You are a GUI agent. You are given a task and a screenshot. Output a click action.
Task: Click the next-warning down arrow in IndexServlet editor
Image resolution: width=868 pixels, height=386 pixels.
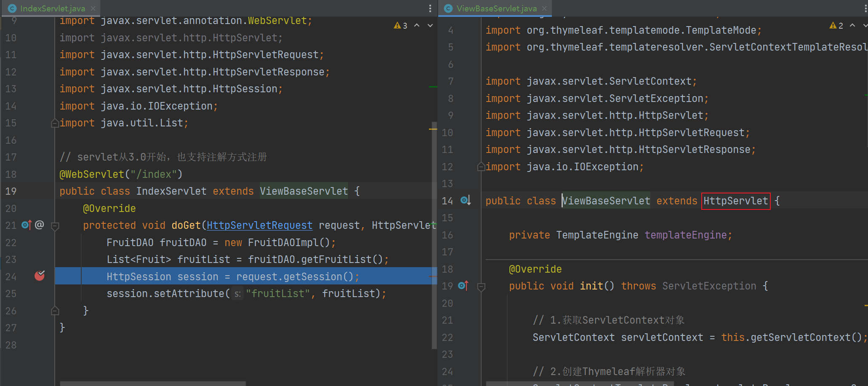click(430, 25)
